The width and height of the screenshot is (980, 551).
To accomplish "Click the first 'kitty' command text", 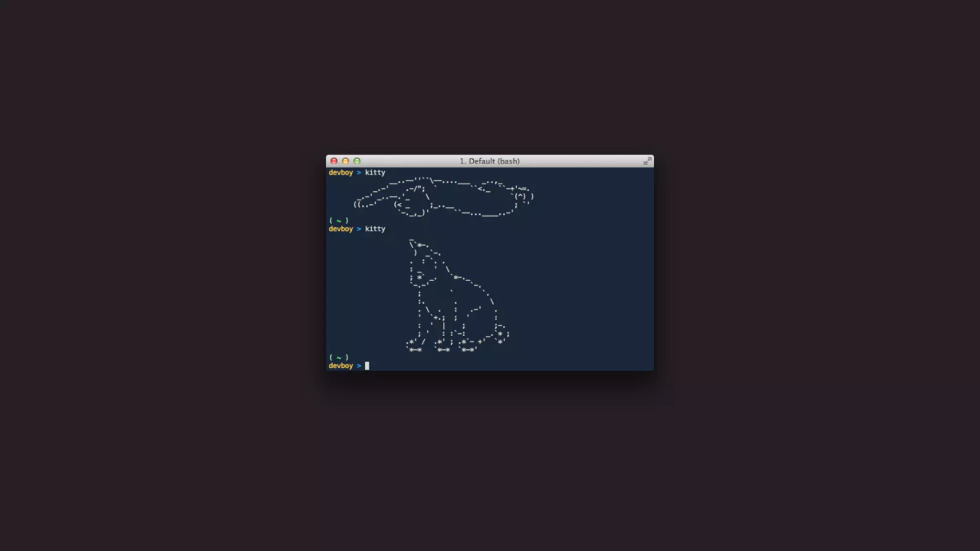I will (375, 173).
